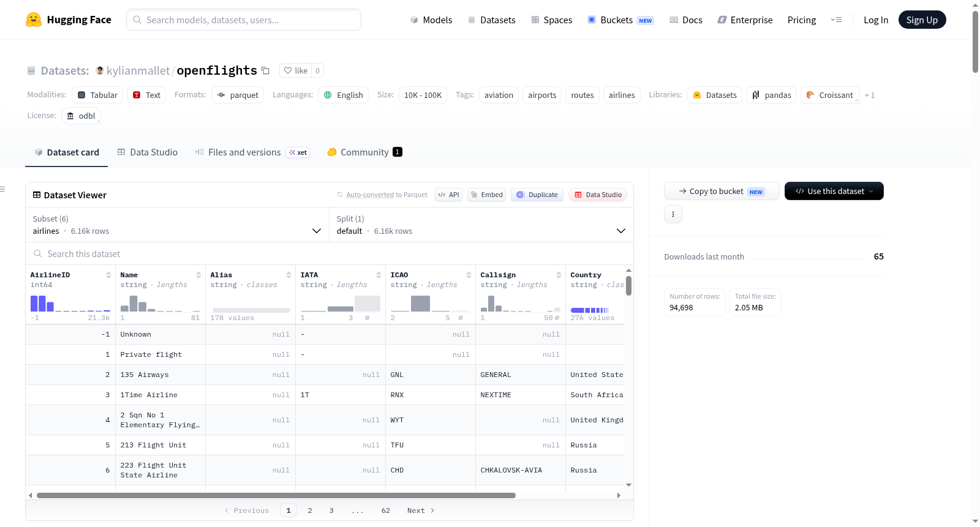This screenshot has height=527, width=980.
Task: Show the +1 more libraries
Action: [870, 95]
